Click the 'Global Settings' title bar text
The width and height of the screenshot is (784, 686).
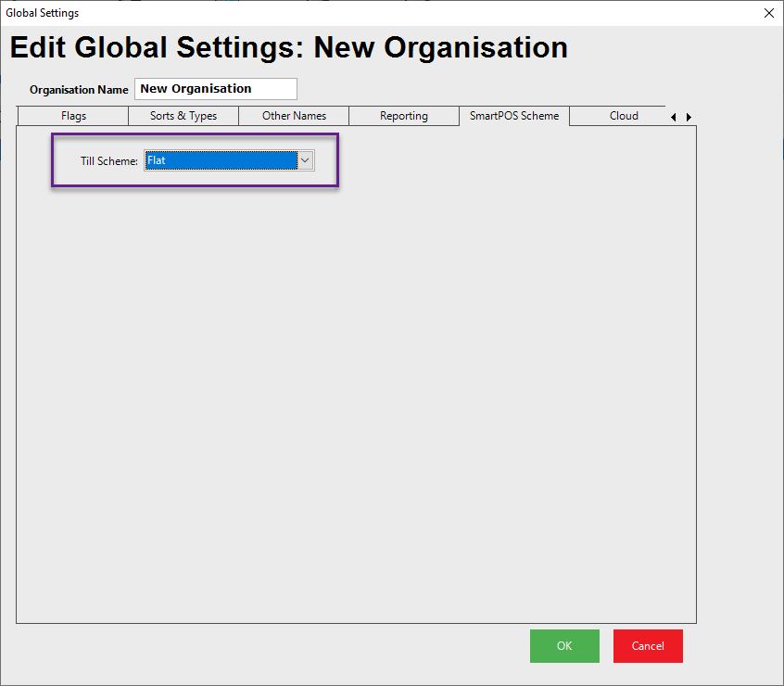pos(43,13)
